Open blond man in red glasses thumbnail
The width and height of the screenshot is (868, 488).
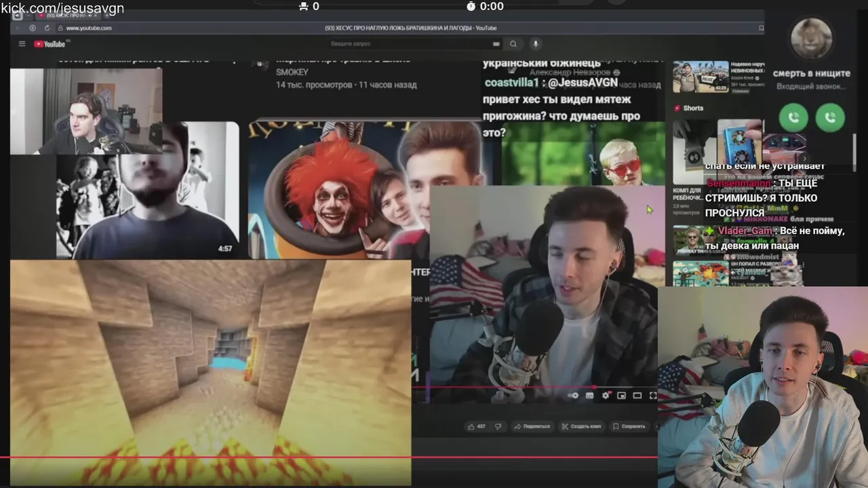click(583, 153)
